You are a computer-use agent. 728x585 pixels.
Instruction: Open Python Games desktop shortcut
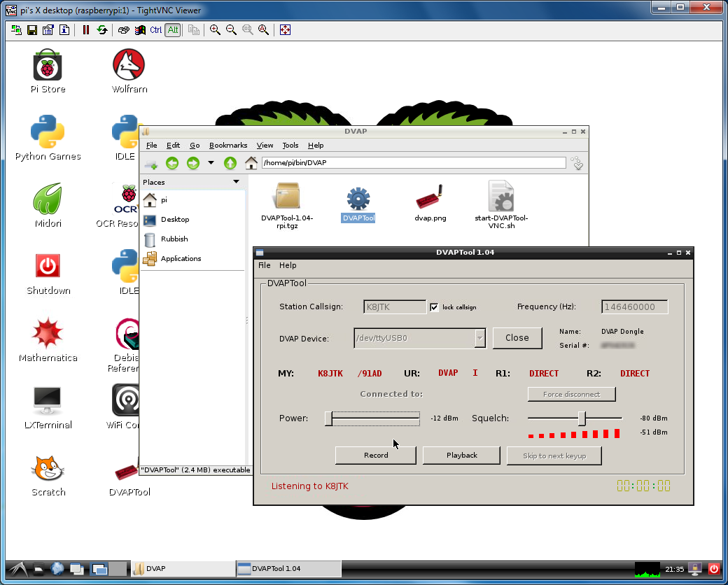(x=48, y=138)
